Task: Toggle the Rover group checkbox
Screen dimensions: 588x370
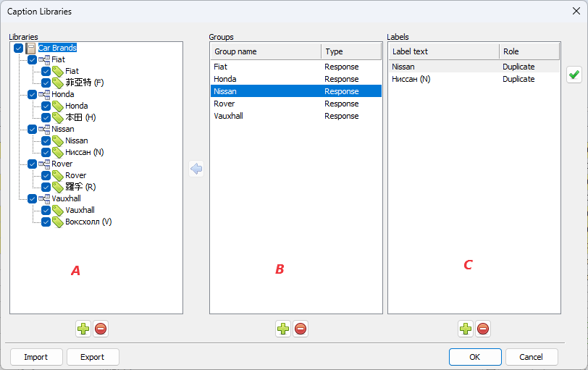Action: coord(33,164)
